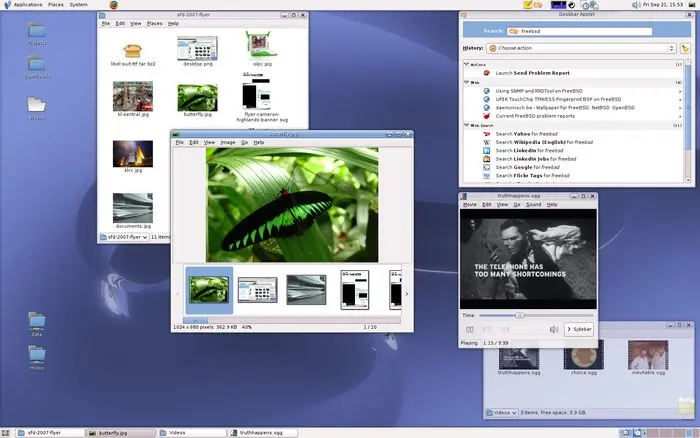Screen dimensions: 700x438
Task: Click the clear history icon in Deskbar
Action: (x=685, y=48)
